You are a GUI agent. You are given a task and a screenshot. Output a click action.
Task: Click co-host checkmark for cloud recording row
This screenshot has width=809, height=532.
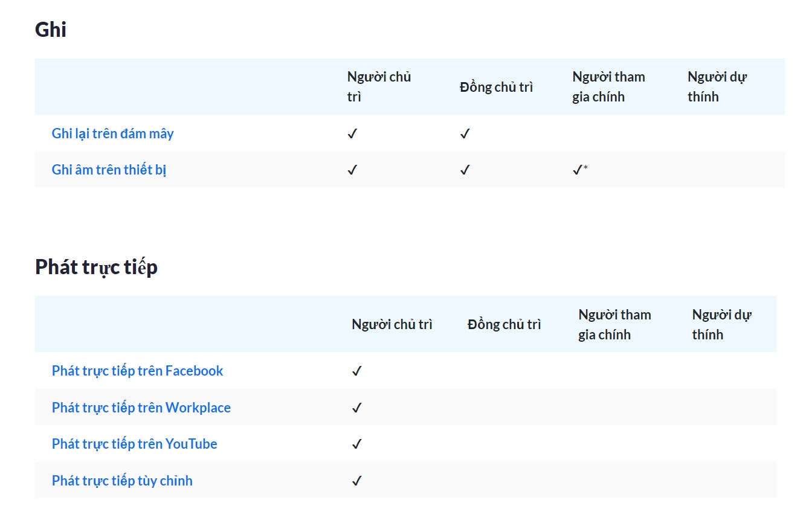pos(465,134)
